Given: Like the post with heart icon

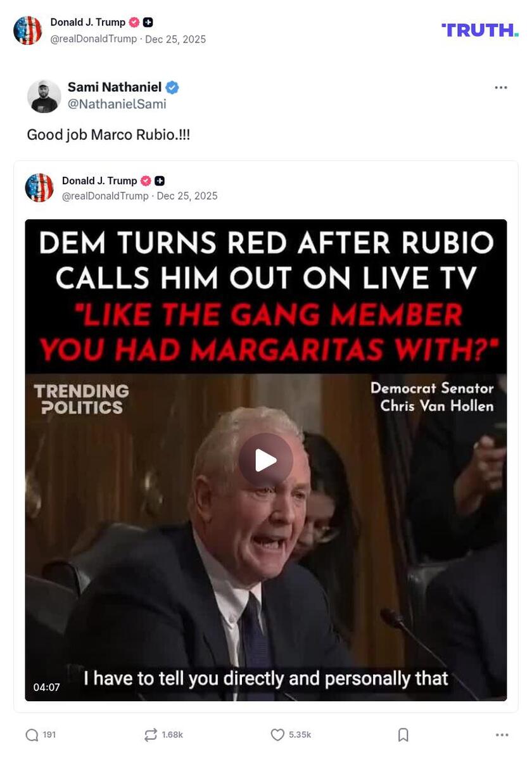Looking at the screenshot, I should click(x=277, y=735).
